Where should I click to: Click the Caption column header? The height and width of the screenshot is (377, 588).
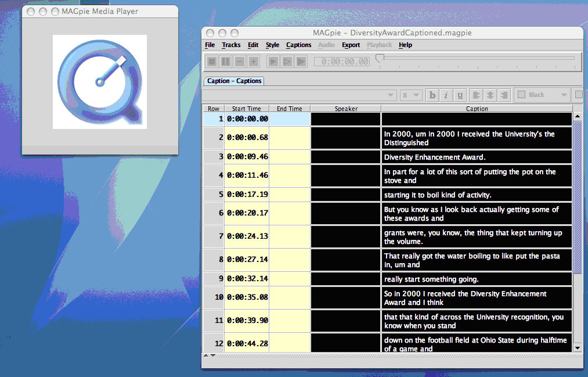pyautogui.click(x=477, y=109)
